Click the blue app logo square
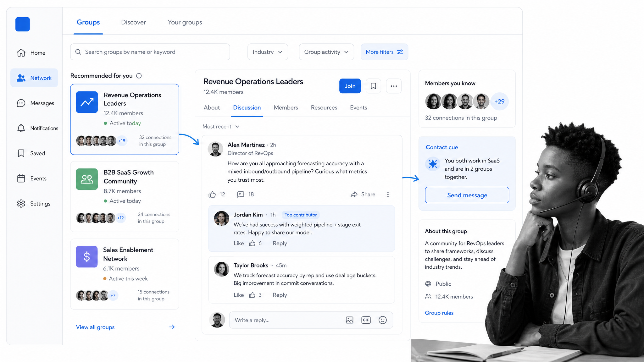Screen dimensions: 644x362 (x=23, y=24)
